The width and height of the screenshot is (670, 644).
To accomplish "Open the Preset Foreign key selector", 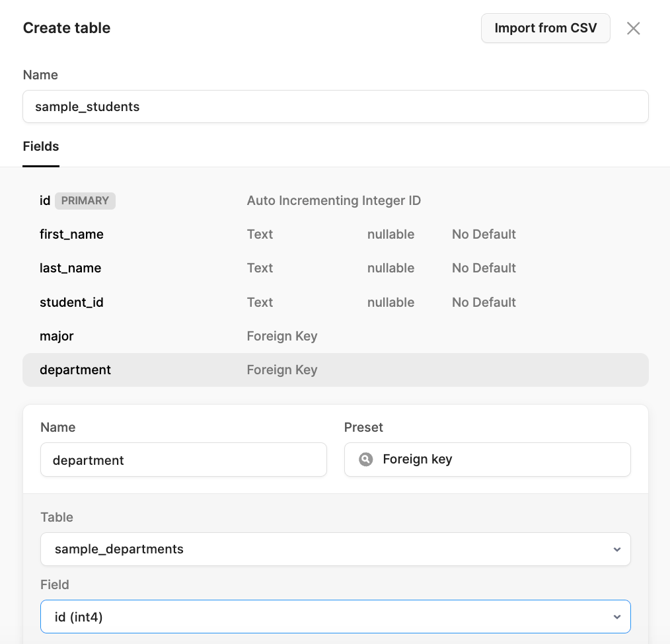I will (488, 460).
